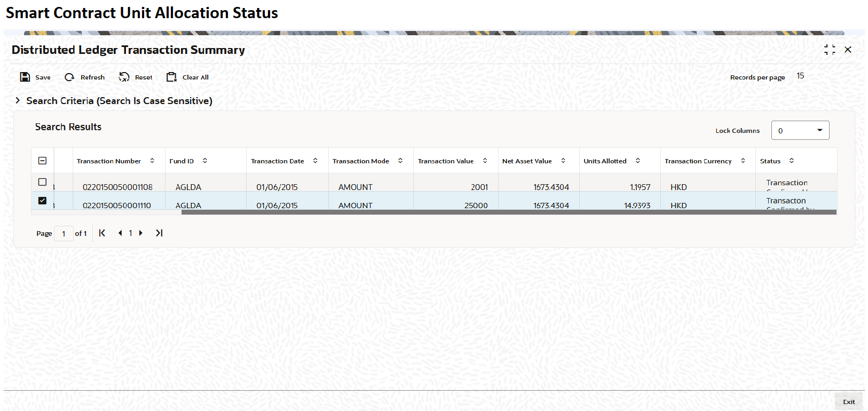868x411 pixels.
Task: Sort by the Transaction Value column arrows
Action: [485, 161]
